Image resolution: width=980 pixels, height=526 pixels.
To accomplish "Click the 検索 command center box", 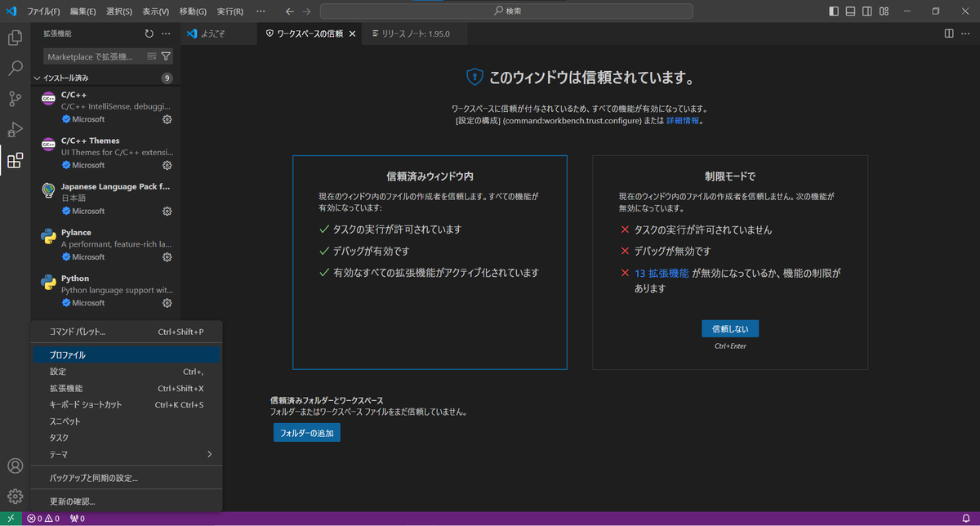I will point(506,11).
